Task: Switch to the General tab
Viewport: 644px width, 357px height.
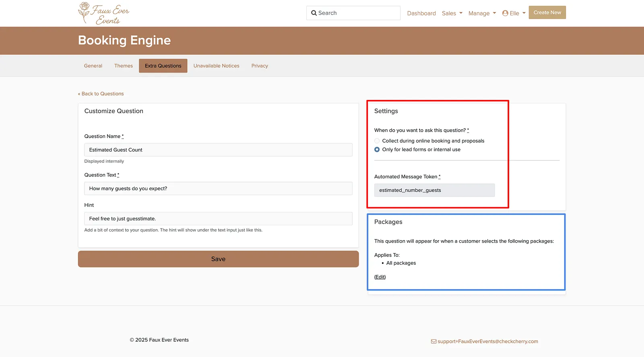Action: tap(93, 66)
